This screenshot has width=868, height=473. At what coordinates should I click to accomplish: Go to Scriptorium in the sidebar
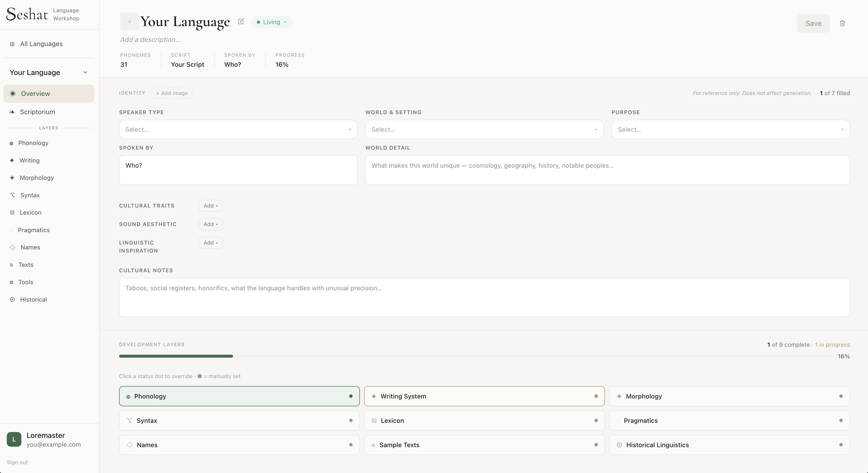pos(49,112)
